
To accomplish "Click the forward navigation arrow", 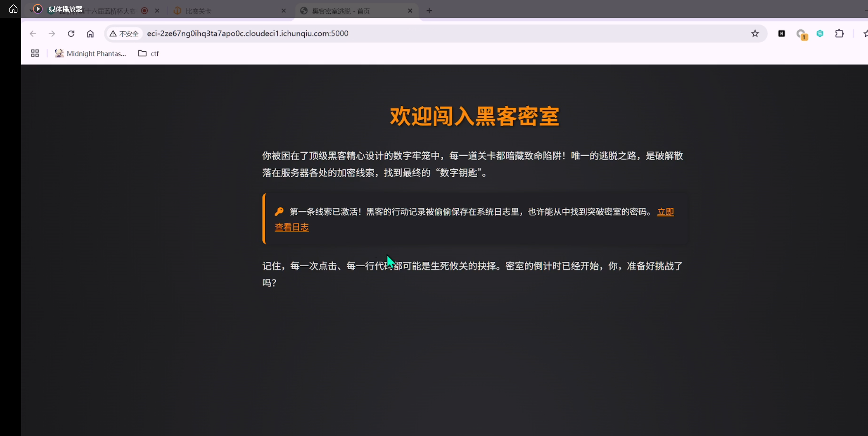I will 52,33.
